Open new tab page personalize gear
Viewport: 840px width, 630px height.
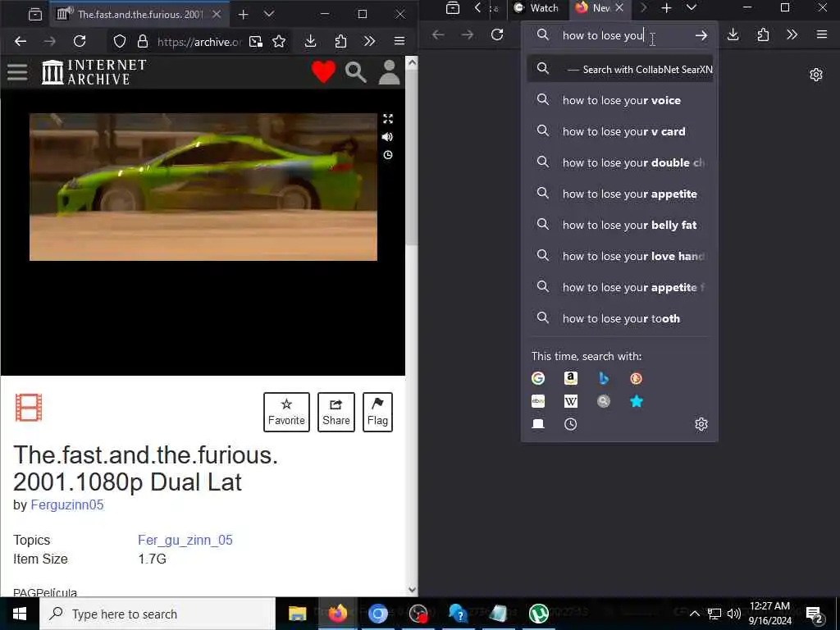pyautogui.click(x=816, y=75)
